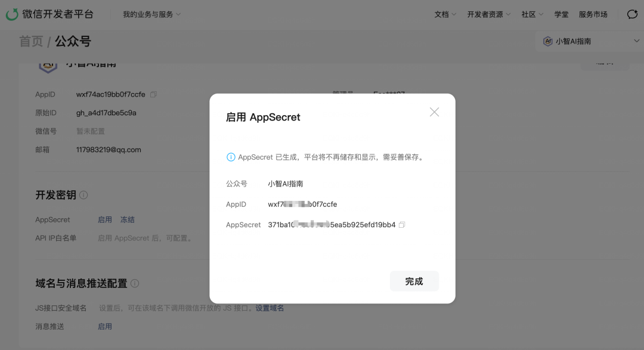Click the 暂未配置 WeChat ID placeholder
This screenshot has height=350, width=644.
click(91, 131)
